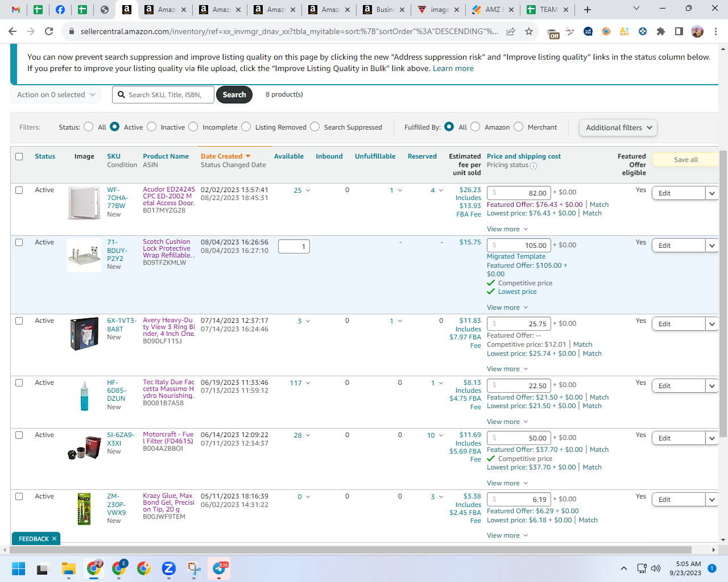
Task: Open a new browser tab with plus icon
Action: tap(588, 10)
